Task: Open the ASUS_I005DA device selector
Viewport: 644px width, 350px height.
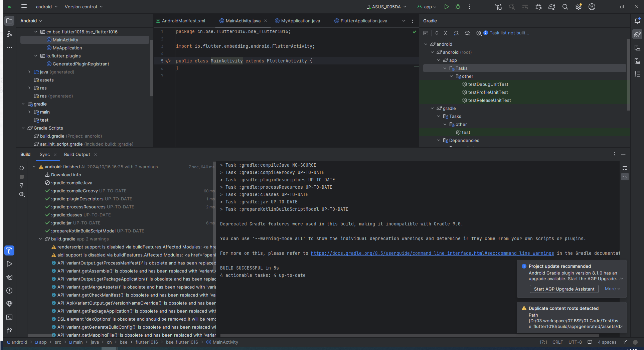Action: pyautogui.click(x=386, y=7)
